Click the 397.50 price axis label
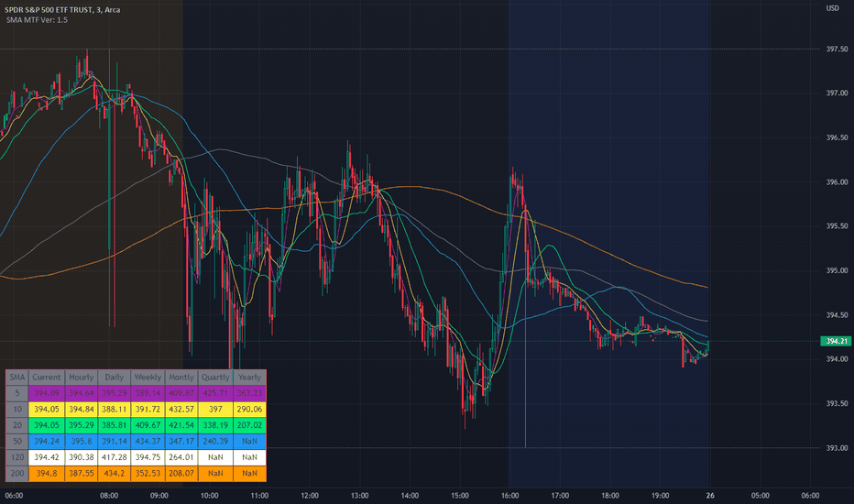Image resolution: width=854 pixels, height=504 pixels. click(837, 49)
